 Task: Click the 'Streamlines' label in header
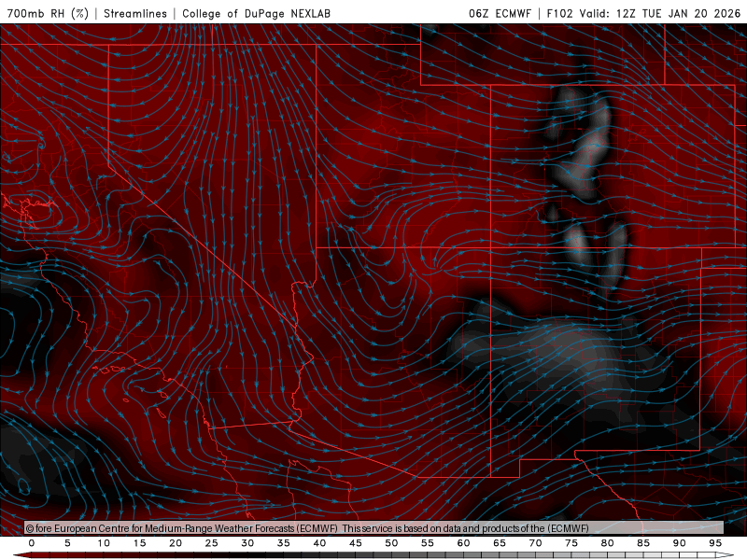[135, 13]
